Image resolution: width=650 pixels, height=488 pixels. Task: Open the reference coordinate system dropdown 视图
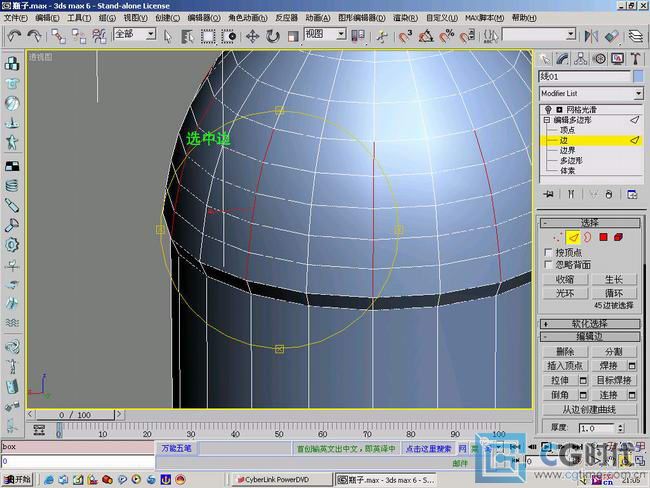point(325,34)
